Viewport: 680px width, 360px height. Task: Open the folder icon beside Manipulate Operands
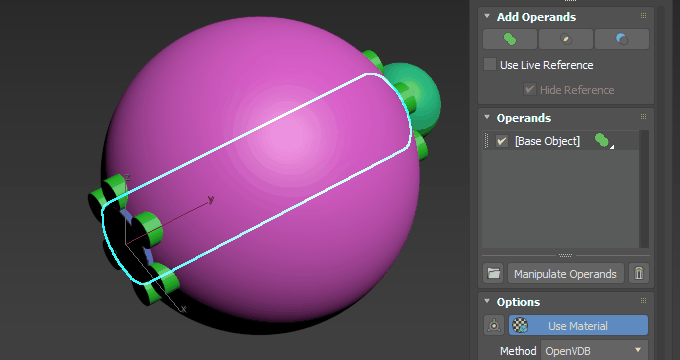tap(494, 273)
